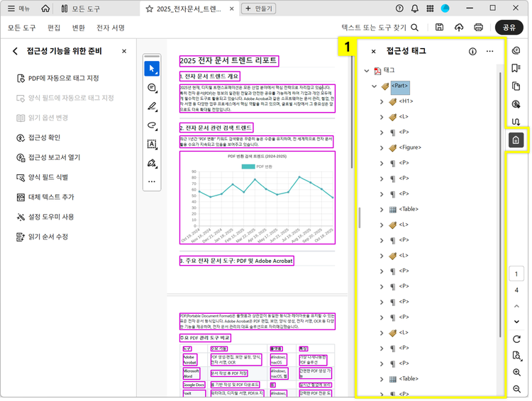This screenshot has width=532, height=401.
Task: Open the 변환 menu
Action: click(78, 28)
